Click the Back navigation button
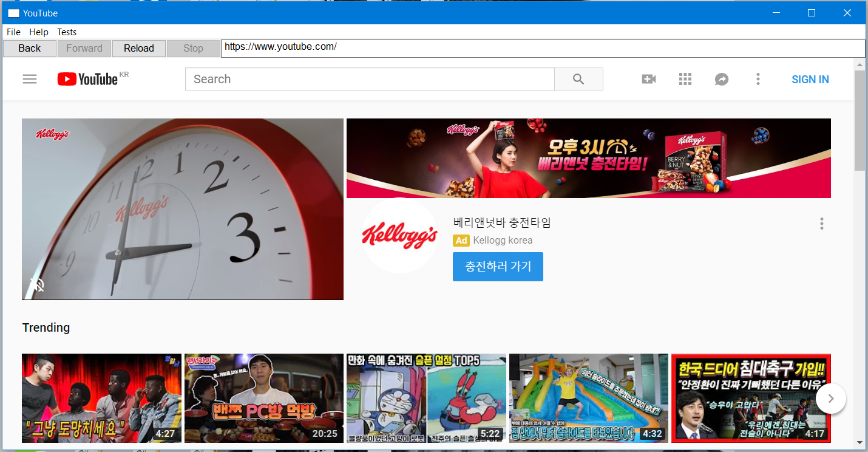The height and width of the screenshot is (452, 868). point(30,49)
